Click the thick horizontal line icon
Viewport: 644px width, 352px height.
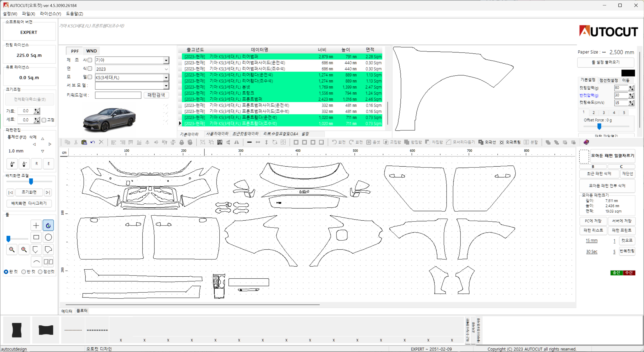[249, 142]
